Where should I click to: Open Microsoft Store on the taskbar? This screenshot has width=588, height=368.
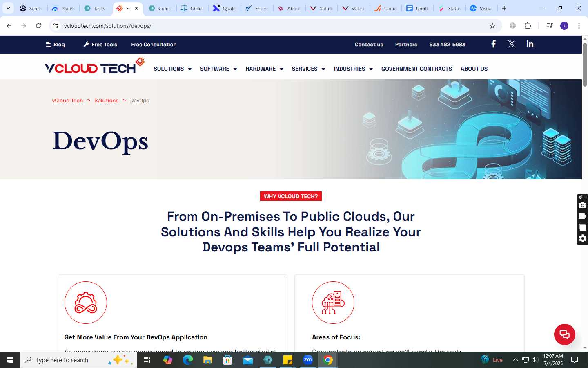point(227,360)
